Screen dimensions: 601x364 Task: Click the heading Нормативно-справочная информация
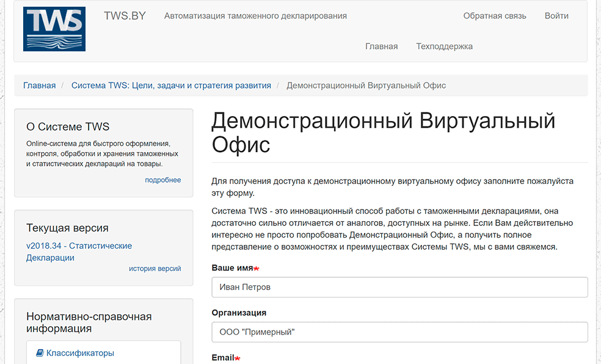[89, 322]
